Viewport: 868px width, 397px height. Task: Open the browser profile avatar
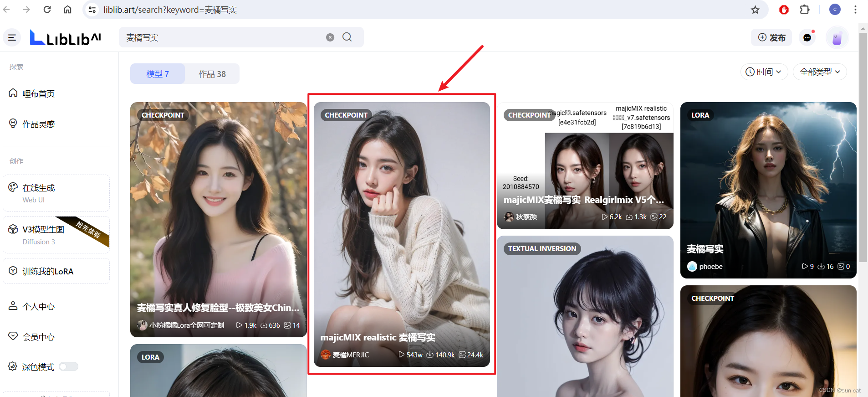(835, 10)
